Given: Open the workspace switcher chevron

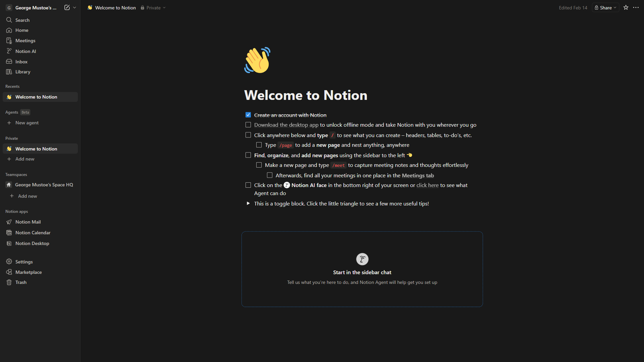Looking at the screenshot, I should point(74,7).
